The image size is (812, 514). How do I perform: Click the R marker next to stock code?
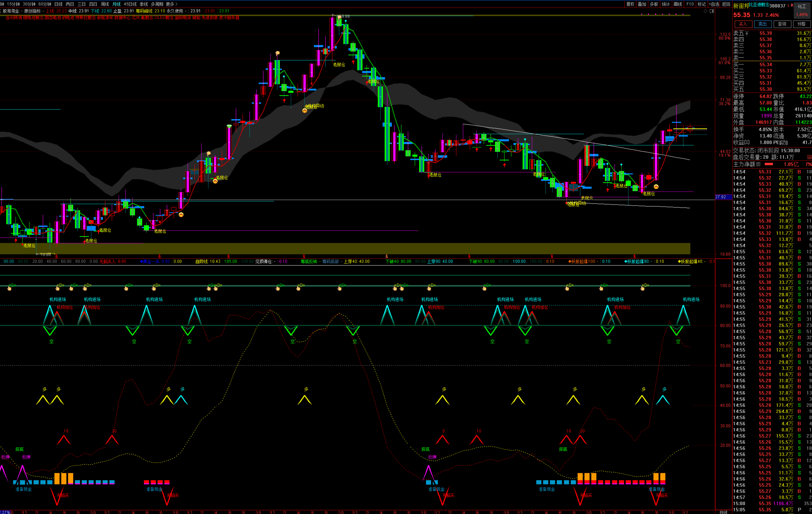[x=792, y=5]
